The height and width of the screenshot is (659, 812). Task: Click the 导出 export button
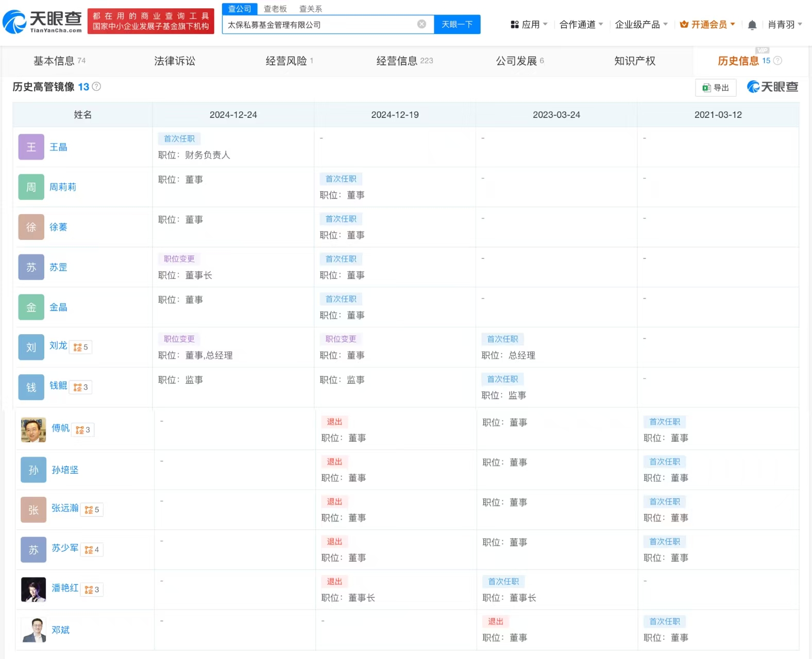point(716,88)
